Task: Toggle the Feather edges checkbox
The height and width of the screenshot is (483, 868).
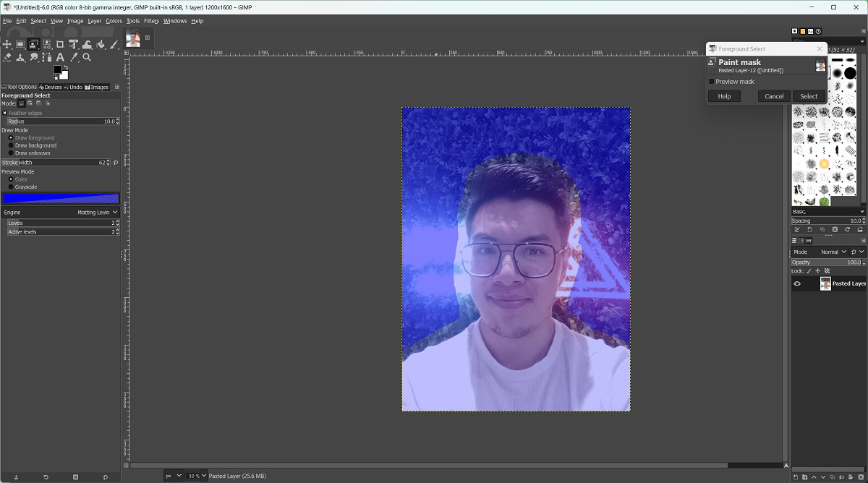Action: (x=4, y=113)
